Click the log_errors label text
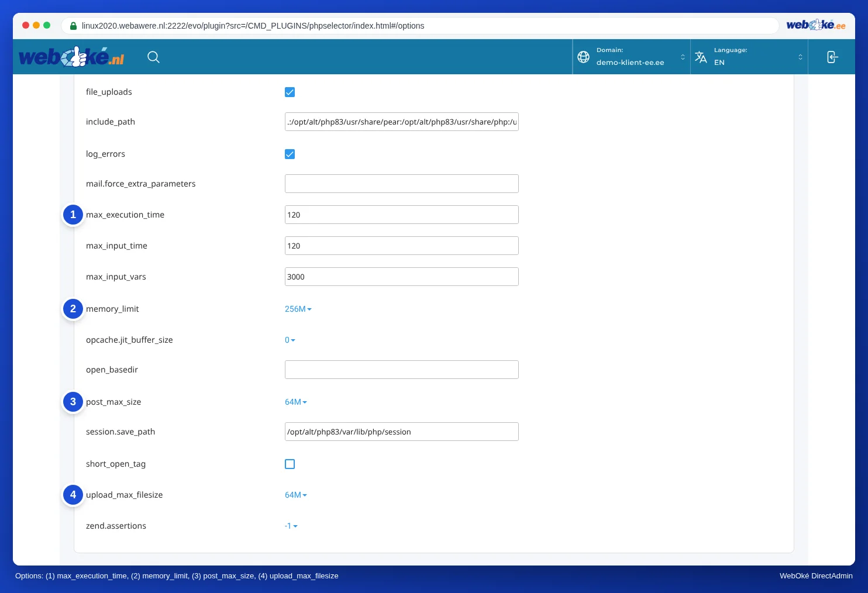 click(x=105, y=154)
